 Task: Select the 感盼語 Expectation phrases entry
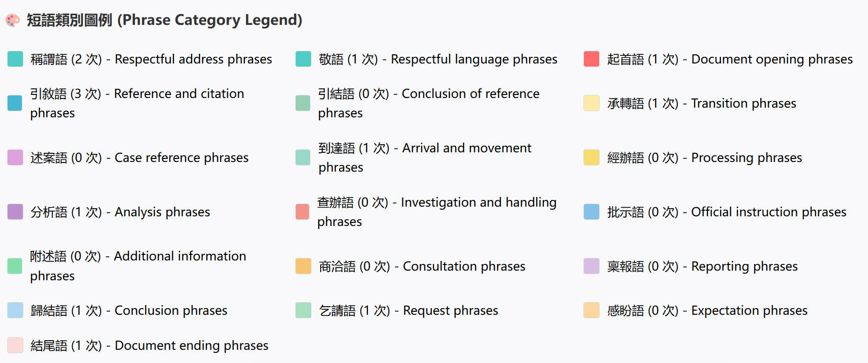(x=707, y=310)
